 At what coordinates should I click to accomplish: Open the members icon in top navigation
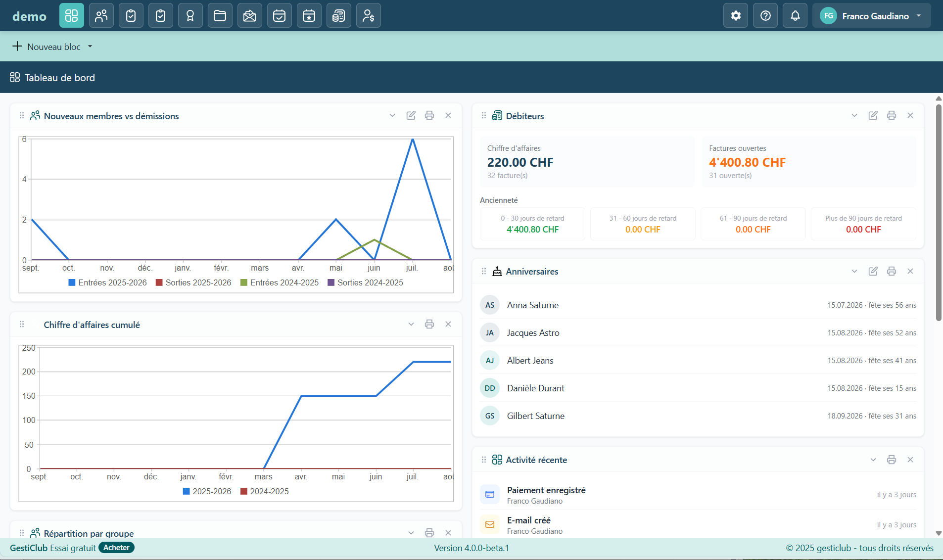(x=101, y=16)
